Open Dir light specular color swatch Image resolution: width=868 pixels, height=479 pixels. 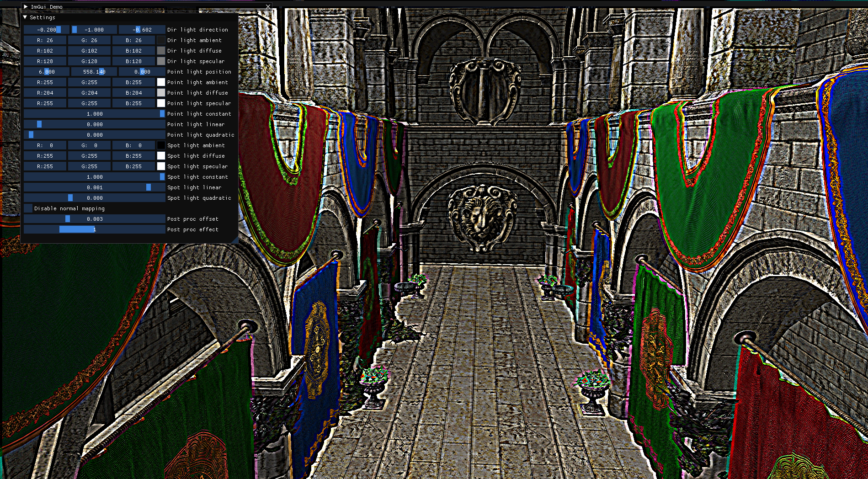pyautogui.click(x=161, y=61)
